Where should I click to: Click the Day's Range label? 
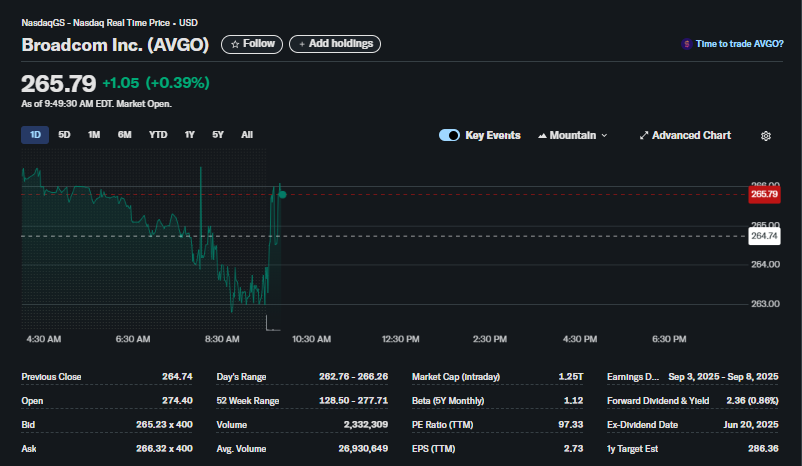pyautogui.click(x=241, y=377)
